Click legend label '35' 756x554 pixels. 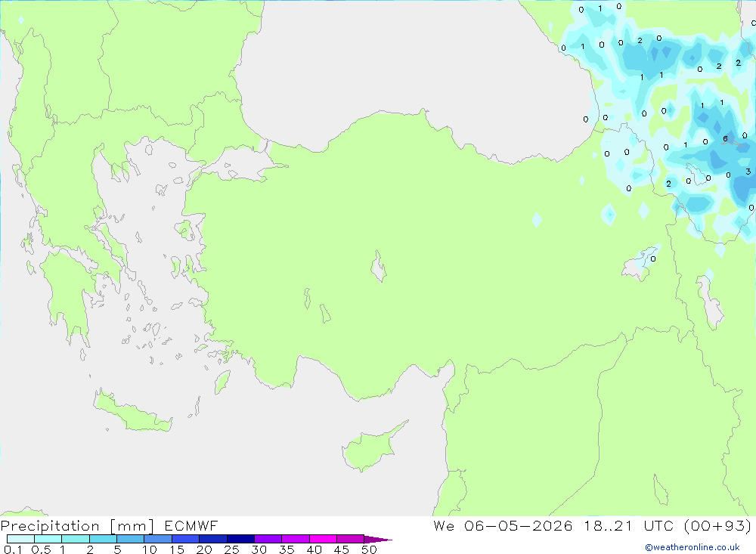click(x=287, y=549)
